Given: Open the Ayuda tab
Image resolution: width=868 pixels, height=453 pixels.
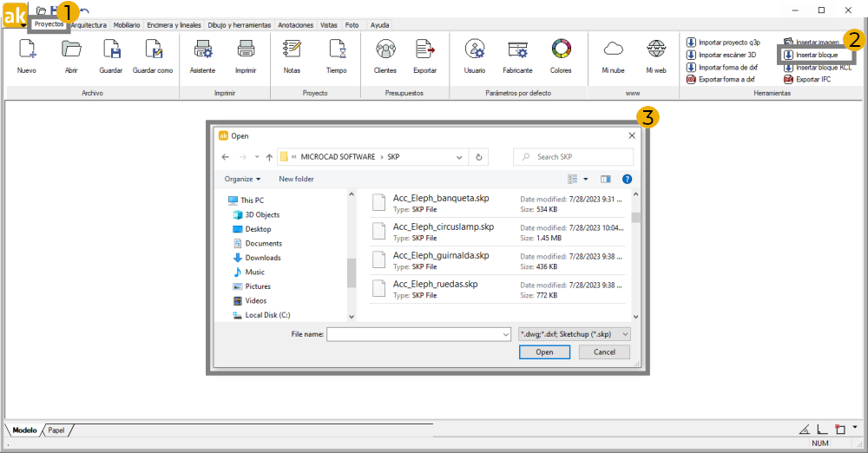Looking at the screenshot, I should tap(380, 25).
